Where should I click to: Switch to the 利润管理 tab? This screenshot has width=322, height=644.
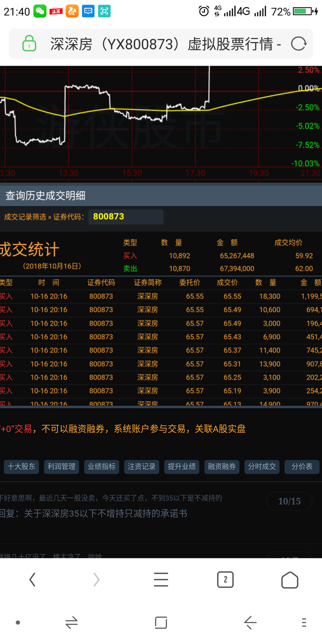pos(61,467)
